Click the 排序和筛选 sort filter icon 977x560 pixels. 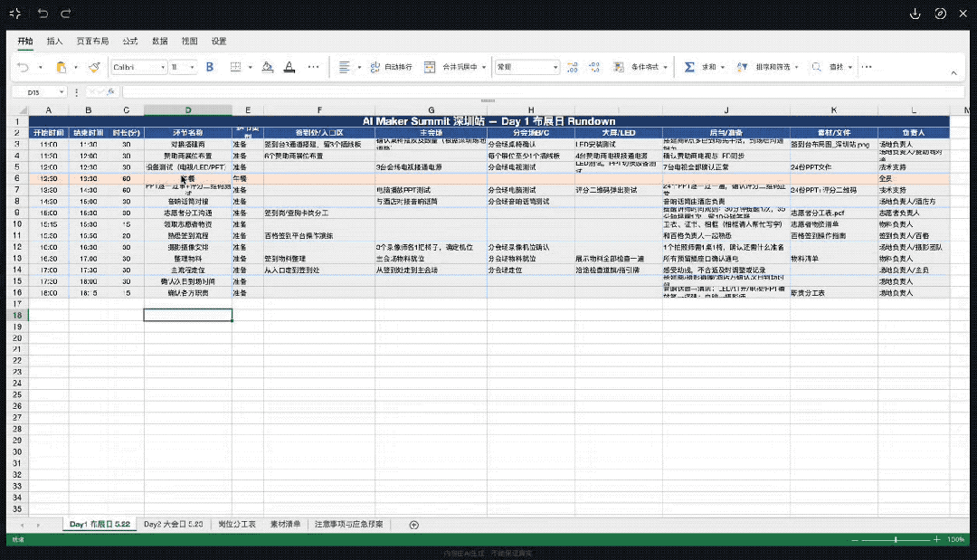point(742,67)
